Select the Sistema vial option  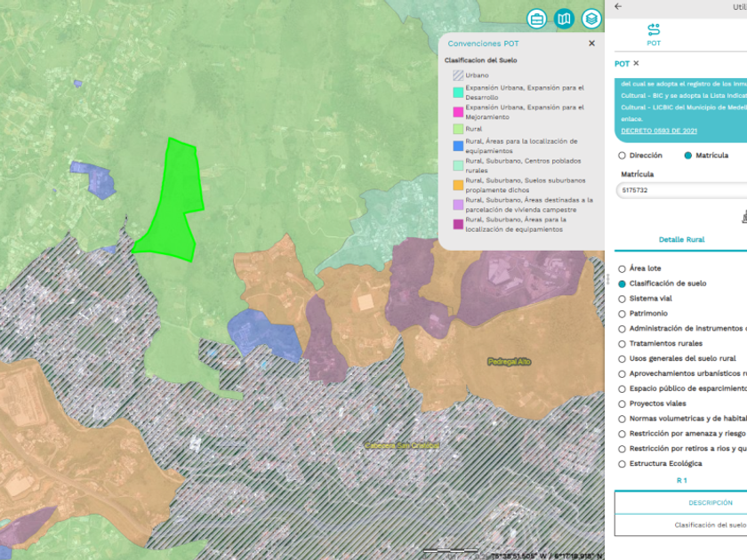tap(622, 299)
